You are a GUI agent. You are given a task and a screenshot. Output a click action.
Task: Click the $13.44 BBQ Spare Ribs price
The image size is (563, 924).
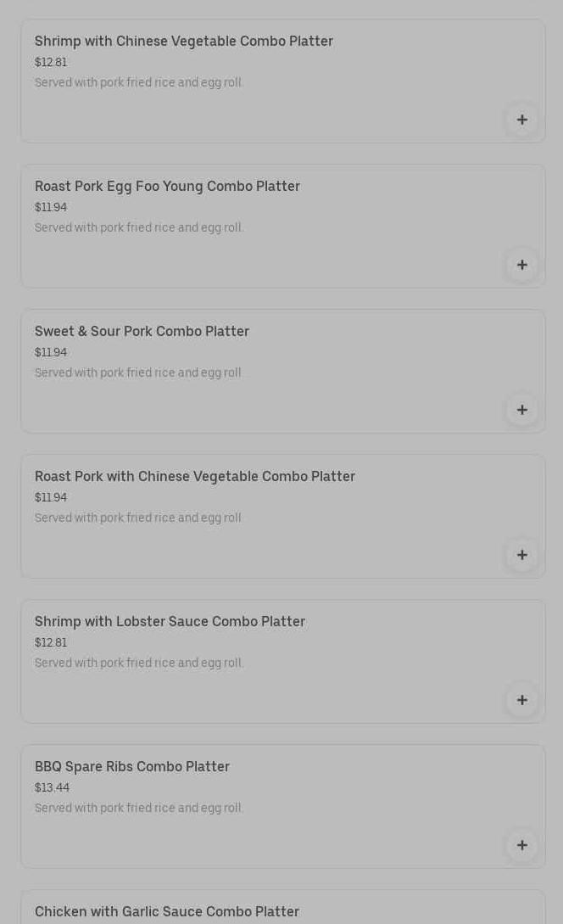52,787
